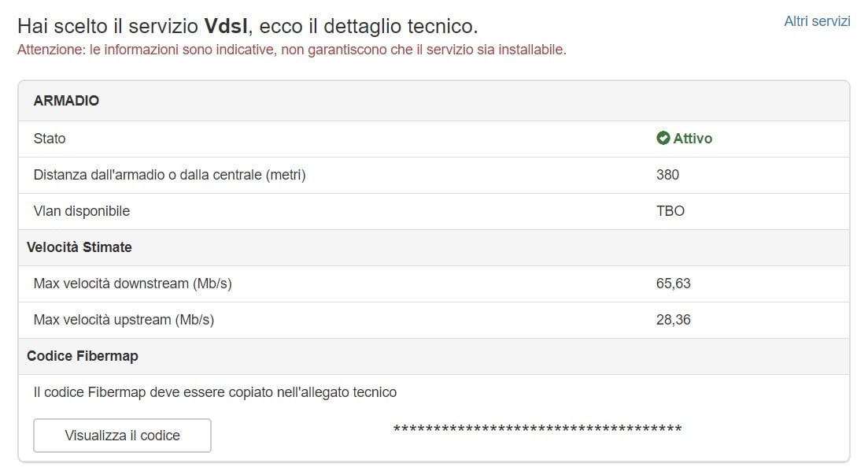Click the Vlan disponibile label
This screenshot has width=868, height=471.
pyautogui.click(x=82, y=211)
